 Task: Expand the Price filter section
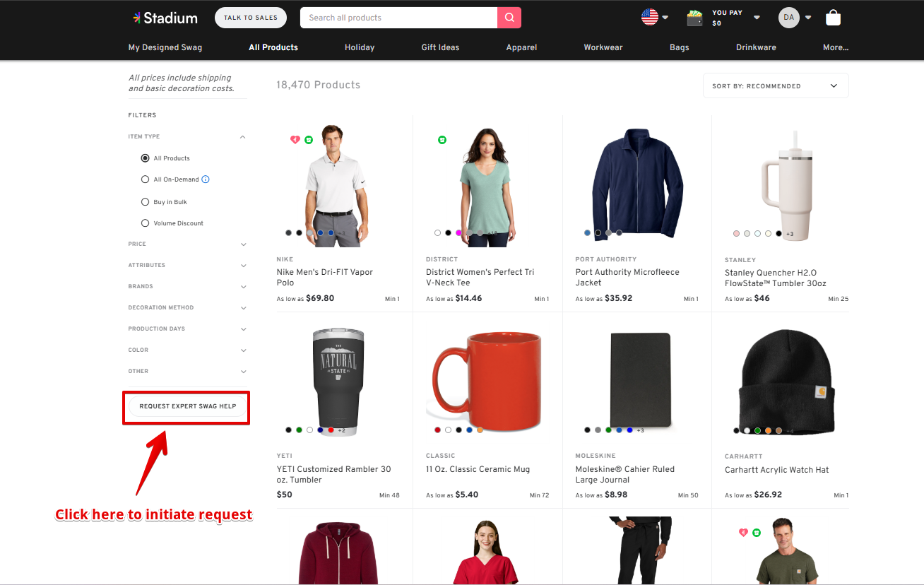pyautogui.click(x=186, y=244)
